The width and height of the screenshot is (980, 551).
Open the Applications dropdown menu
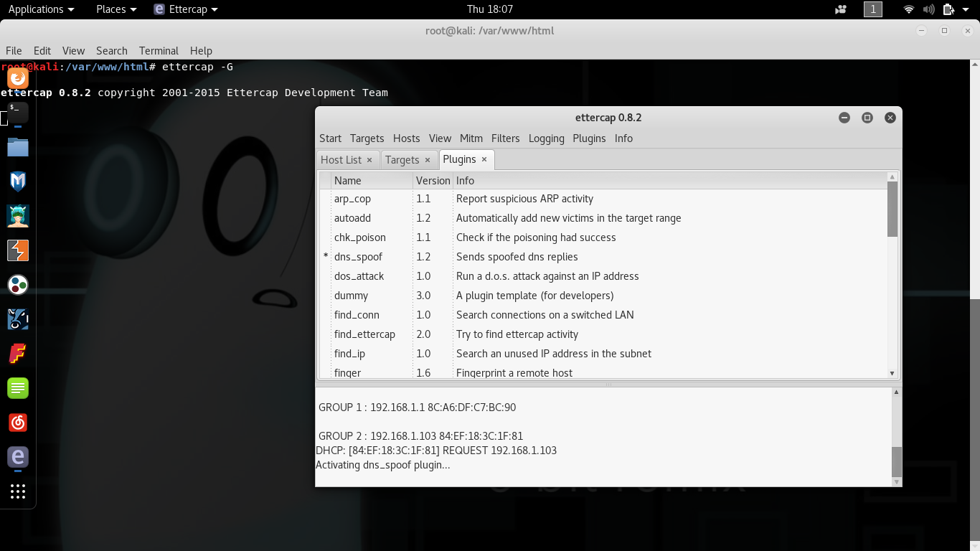41,9
